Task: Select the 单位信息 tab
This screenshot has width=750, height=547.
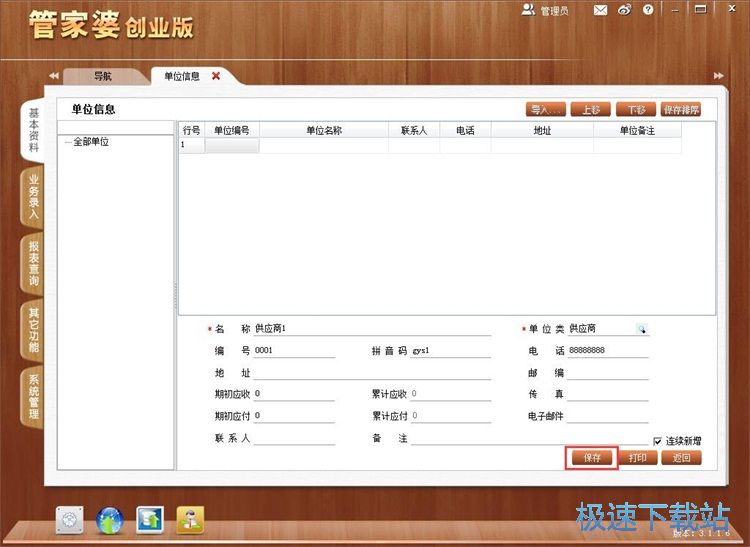Action: click(x=182, y=76)
